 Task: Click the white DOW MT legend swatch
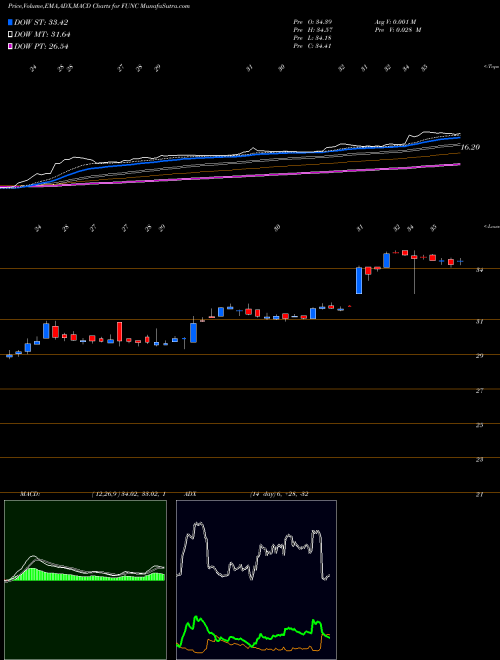click(x=10, y=35)
